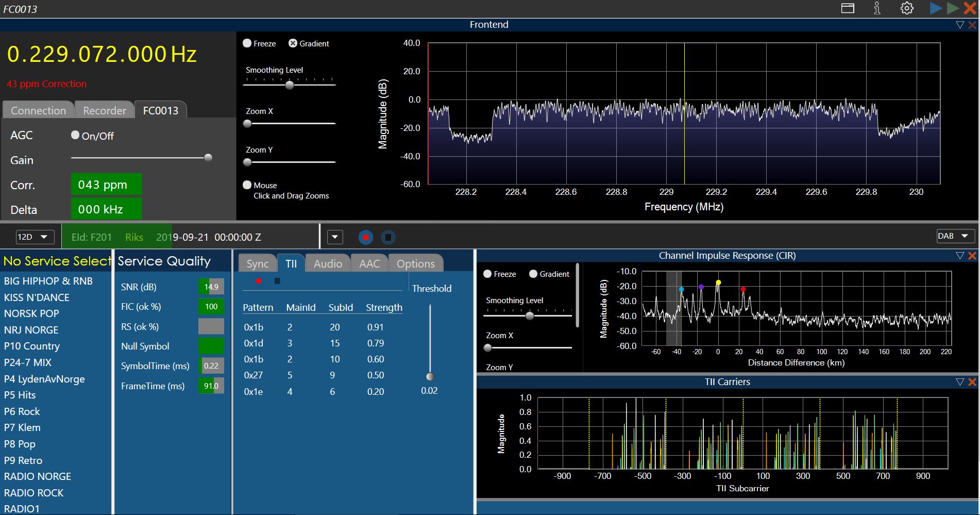
Task: Open the Recorder tab
Action: [105, 110]
